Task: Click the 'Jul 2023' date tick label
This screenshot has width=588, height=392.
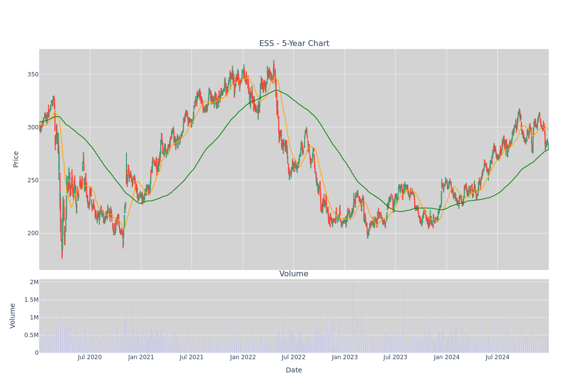Action: (395, 357)
